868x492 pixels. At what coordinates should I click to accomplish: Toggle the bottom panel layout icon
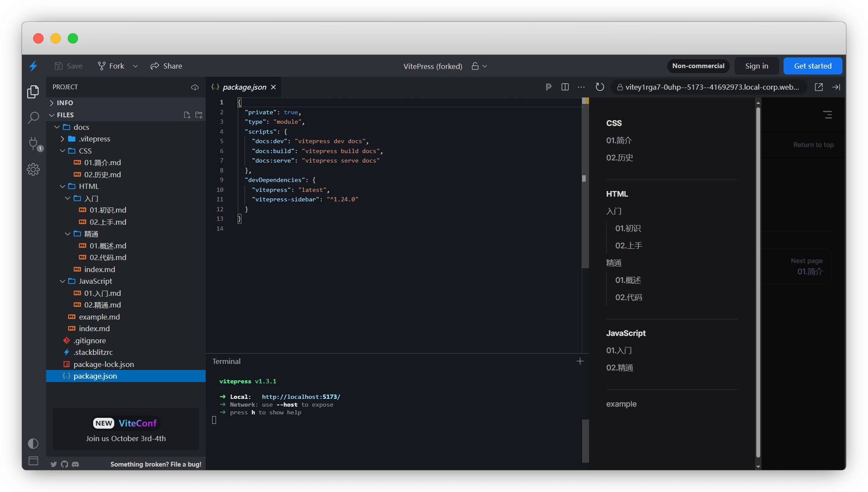coord(33,461)
